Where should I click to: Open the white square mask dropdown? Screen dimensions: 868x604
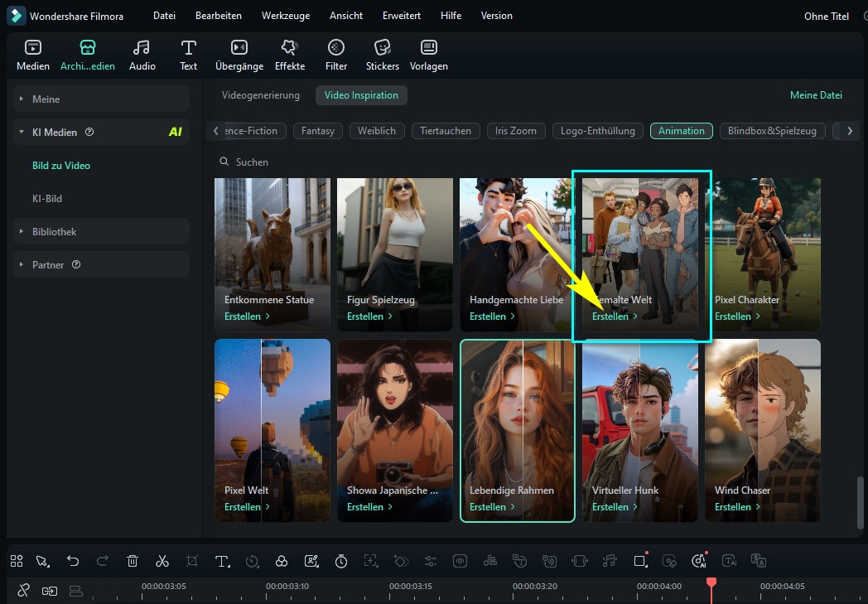pos(640,561)
